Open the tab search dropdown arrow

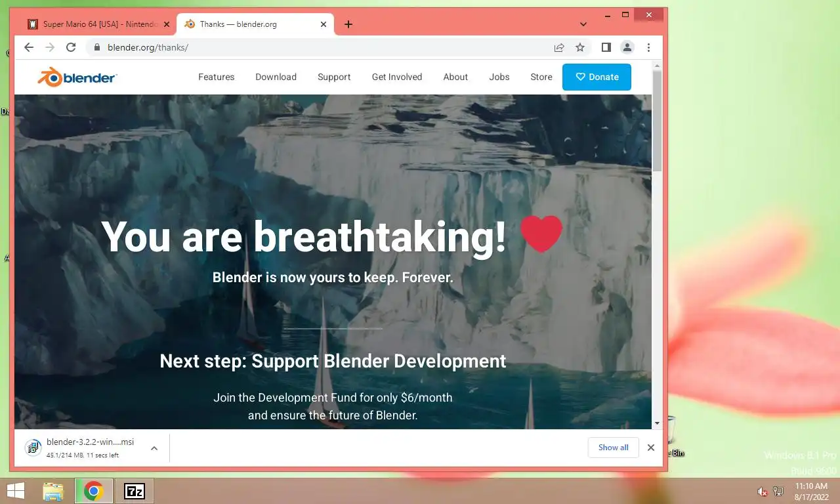583,24
